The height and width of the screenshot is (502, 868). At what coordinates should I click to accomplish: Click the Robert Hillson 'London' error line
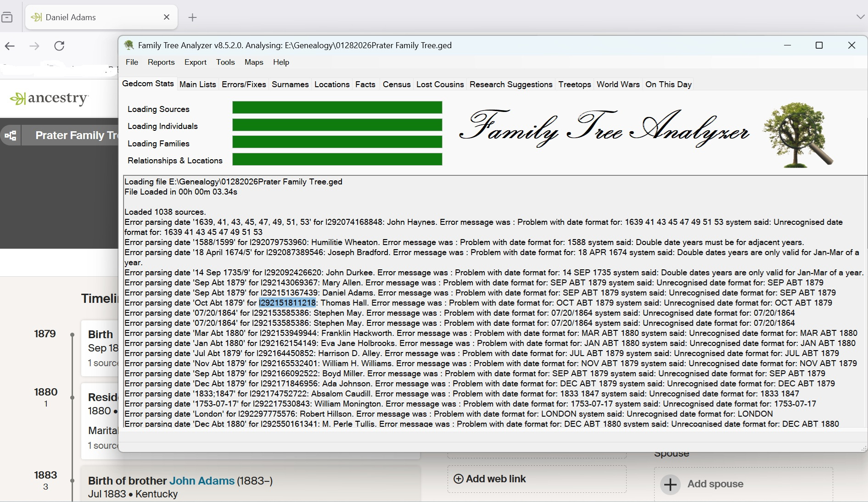click(448, 414)
